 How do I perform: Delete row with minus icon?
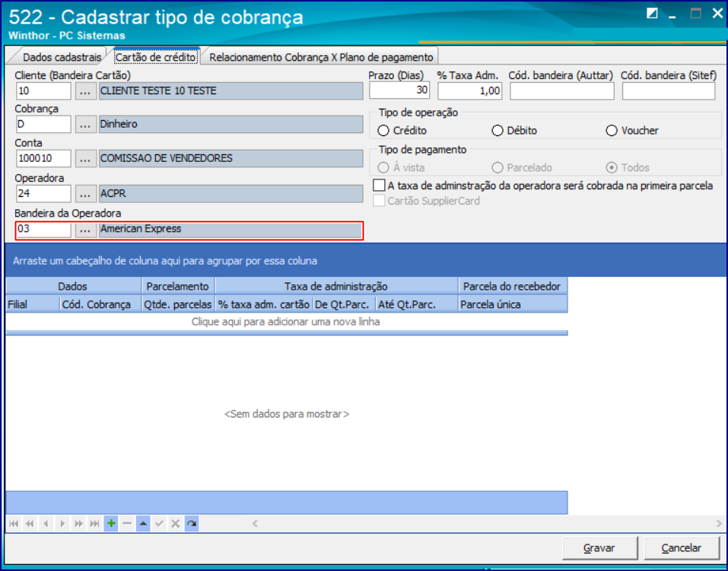[x=127, y=524]
